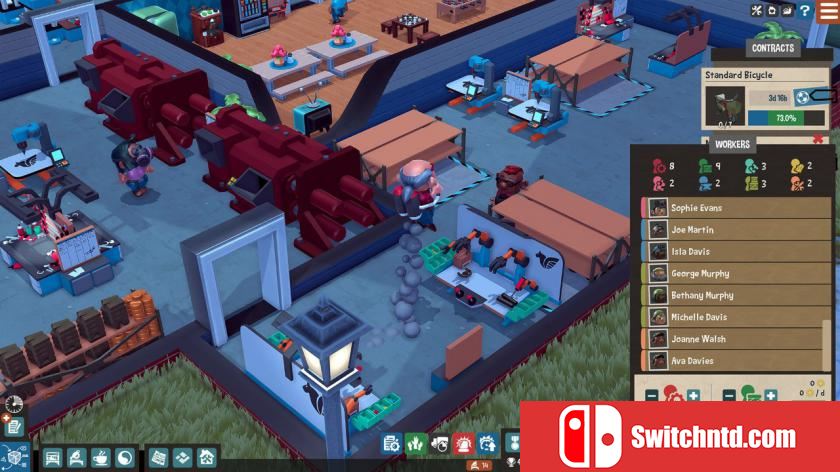Screen dimensions: 840x472
Task: Open the crafting hand build icon
Action: (77, 458)
